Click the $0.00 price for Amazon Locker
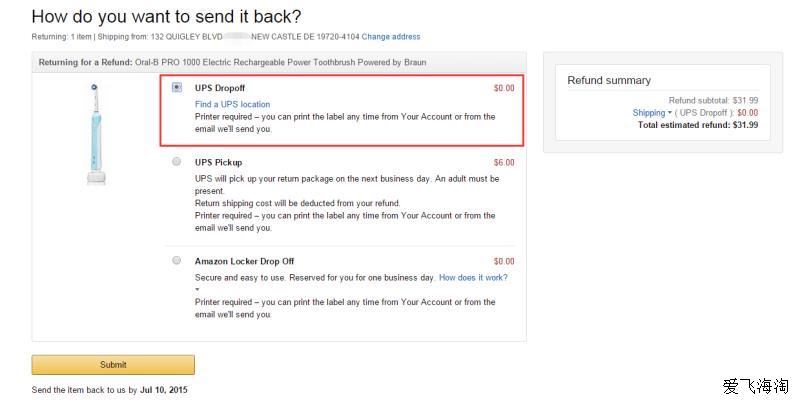This screenshot has width=800, height=402. (504, 261)
